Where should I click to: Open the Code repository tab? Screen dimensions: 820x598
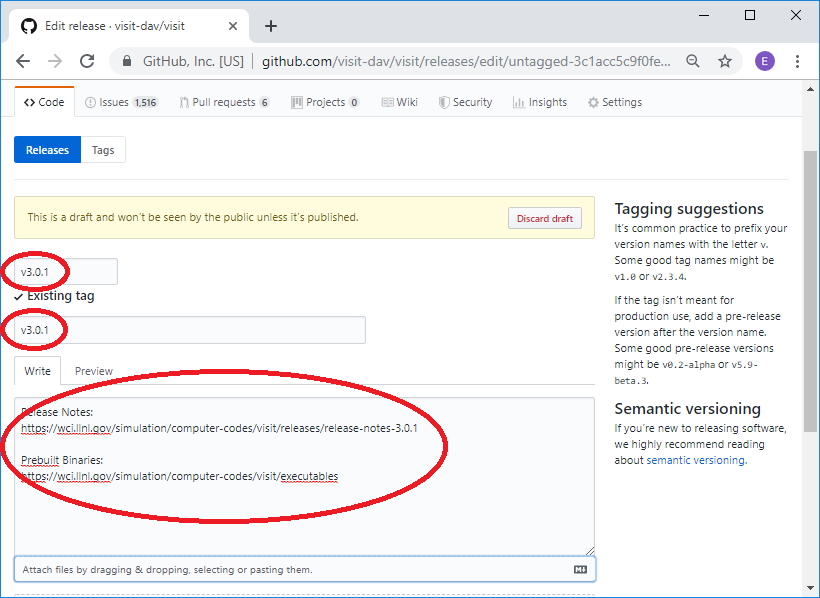(x=44, y=102)
